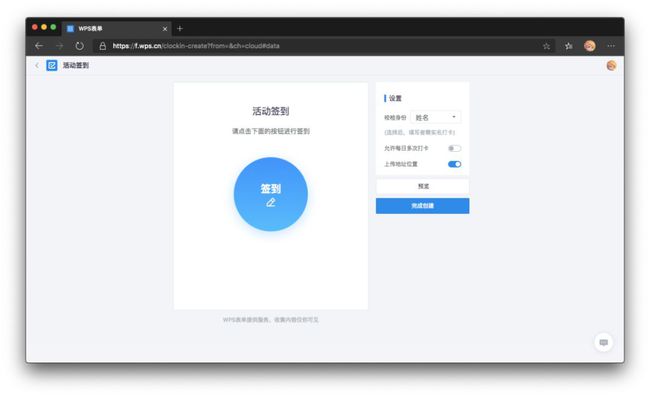Click the blue 签到 check-in circle button
The height and width of the screenshot is (397, 650).
[271, 194]
